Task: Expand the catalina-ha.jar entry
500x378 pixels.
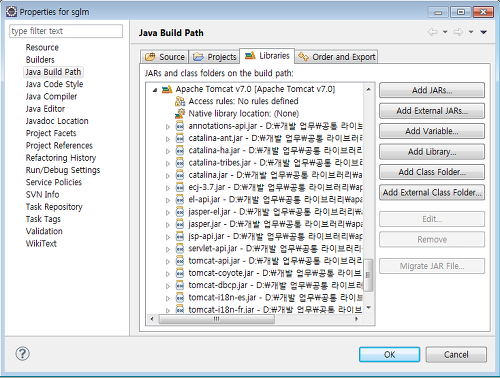Action: point(168,151)
